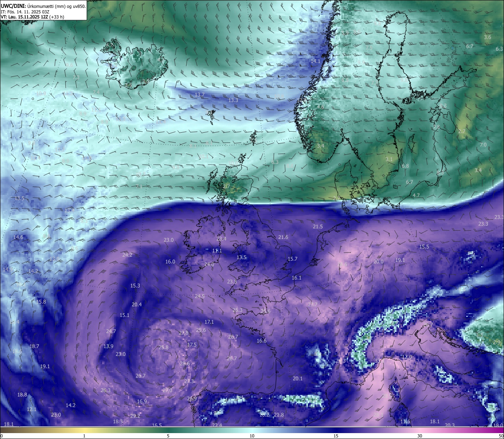Click the color scale bar at the bottom
Image resolution: width=504 pixels, height=439 pixels.
pos(252,430)
